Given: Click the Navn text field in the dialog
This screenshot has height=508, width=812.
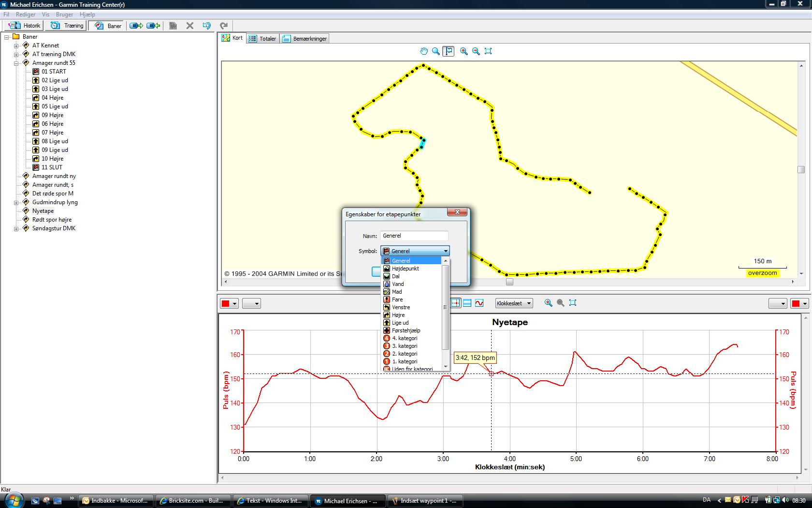Looking at the screenshot, I should (414, 236).
